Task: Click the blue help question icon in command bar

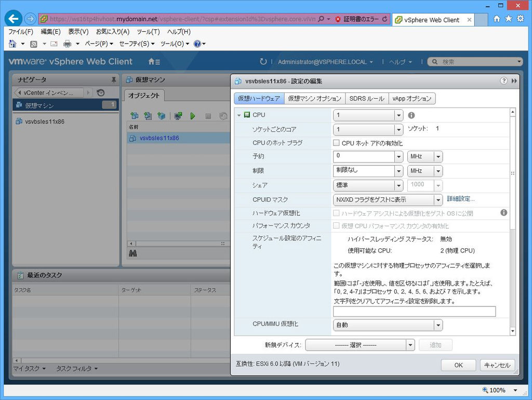Action: pyautogui.click(x=197, y=44)
